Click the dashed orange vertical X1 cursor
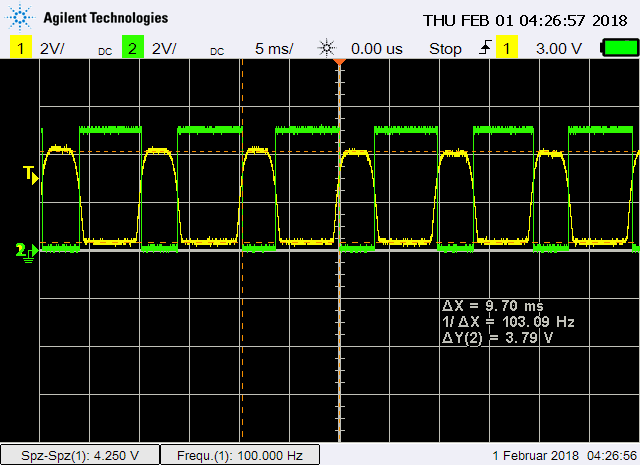Image resolution: width=640 pixels, height=465 pixels. [242, 250]
